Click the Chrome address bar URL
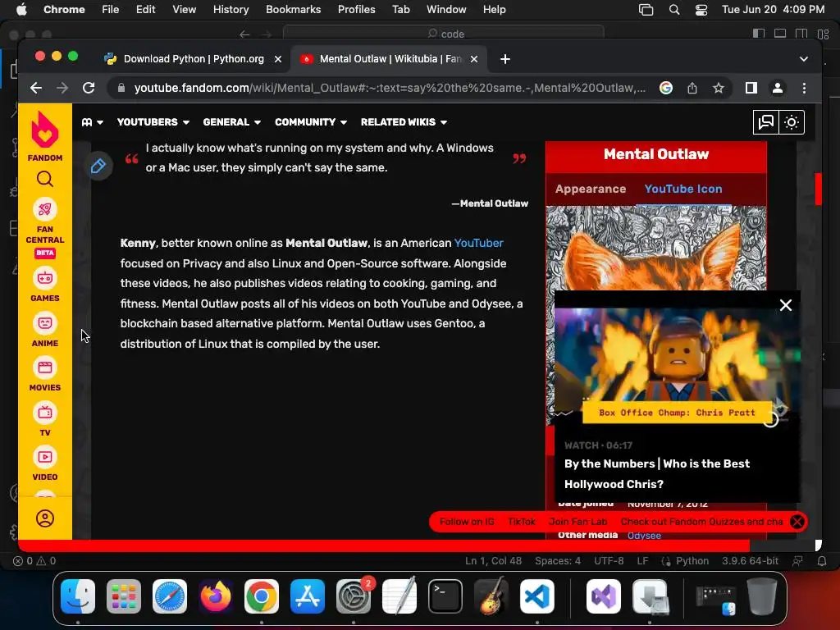 pos(390,88)
